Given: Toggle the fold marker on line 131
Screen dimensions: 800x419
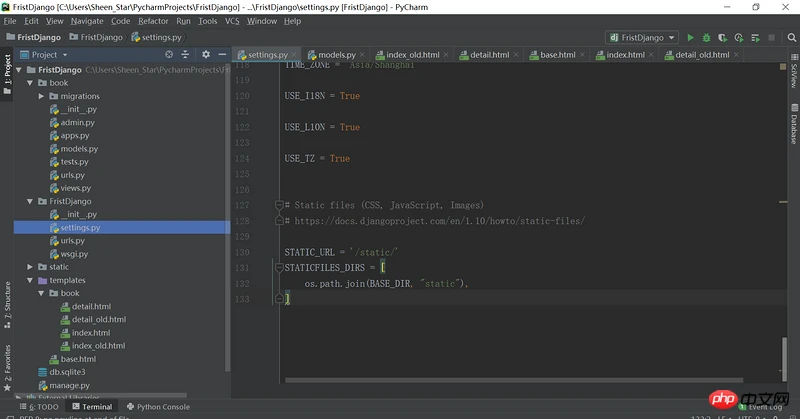Looking at the screenshot, I should tap(279, 267).
